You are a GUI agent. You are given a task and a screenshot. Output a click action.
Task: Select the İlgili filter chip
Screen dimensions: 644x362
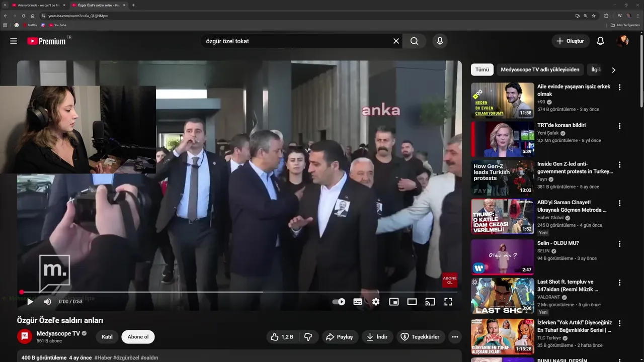596,70
